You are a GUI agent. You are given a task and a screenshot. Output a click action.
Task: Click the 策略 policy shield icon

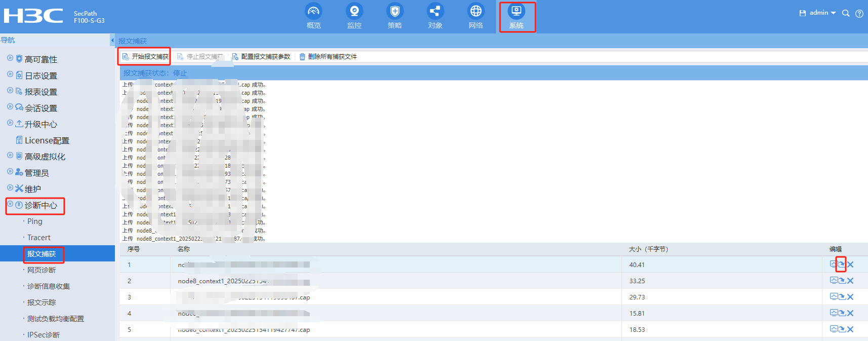point(395,12)
